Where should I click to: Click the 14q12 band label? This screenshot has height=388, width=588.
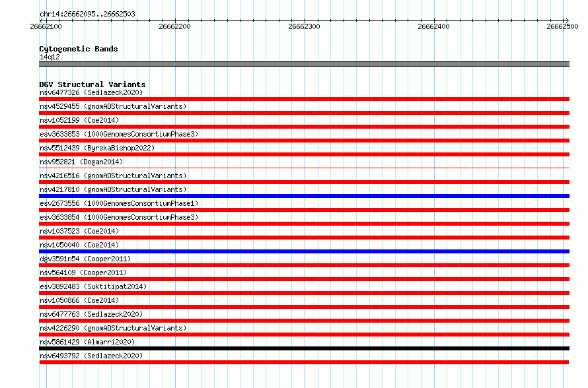point(50,57)
